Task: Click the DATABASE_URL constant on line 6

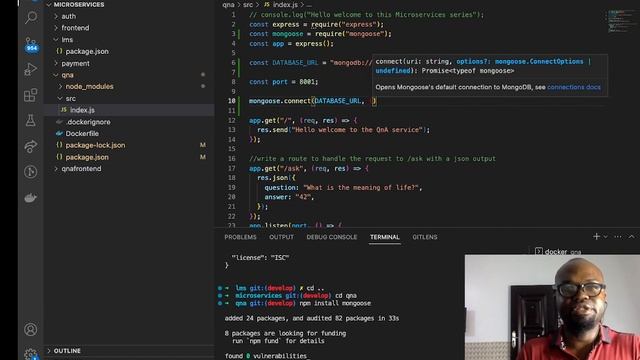Action: click(295, 62)
